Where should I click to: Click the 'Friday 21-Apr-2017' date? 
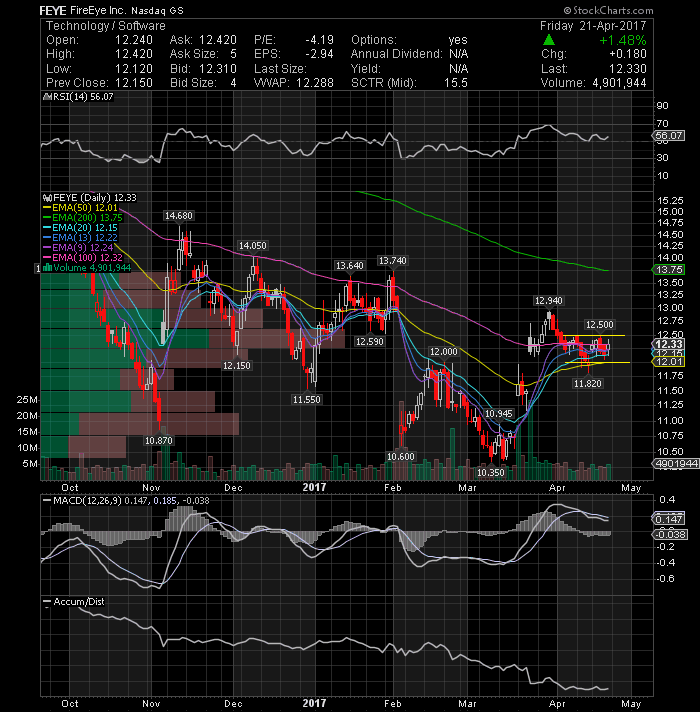point(593,26)
